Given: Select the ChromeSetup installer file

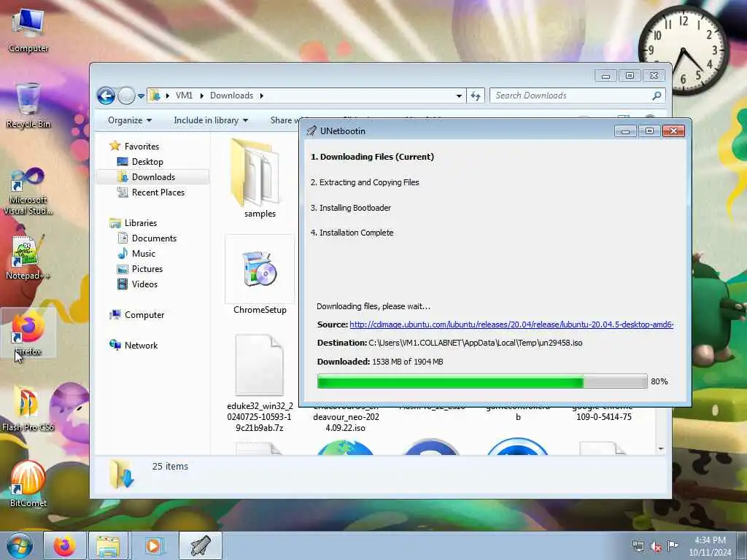Looking at the screenshot, I should [x=260, y=276].
